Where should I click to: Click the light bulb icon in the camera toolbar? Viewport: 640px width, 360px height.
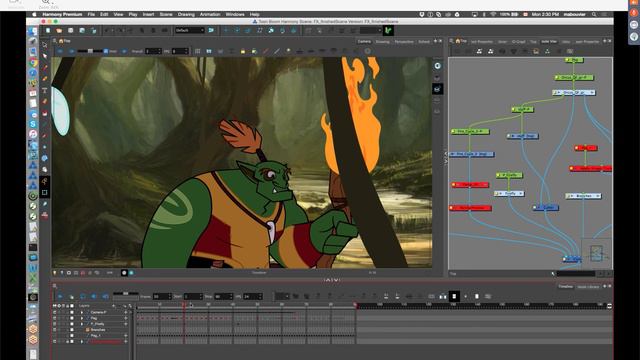click(x=288, y=51)
